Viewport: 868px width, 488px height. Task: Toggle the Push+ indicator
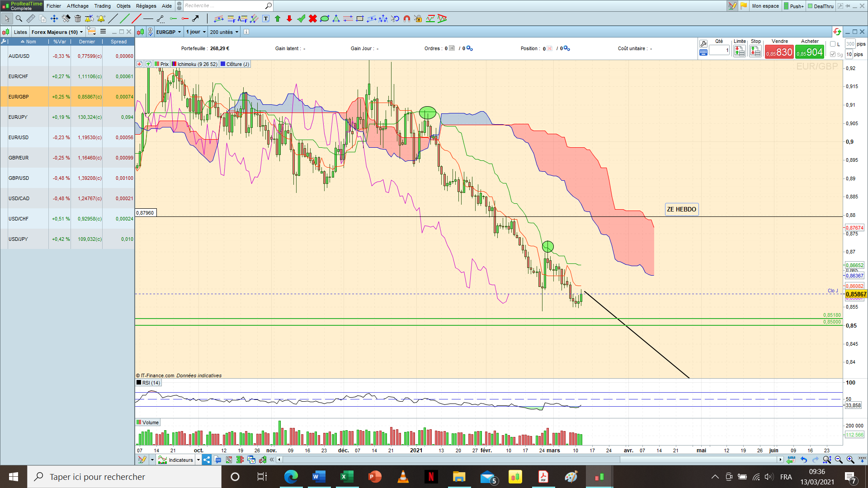tap(794, 6)
